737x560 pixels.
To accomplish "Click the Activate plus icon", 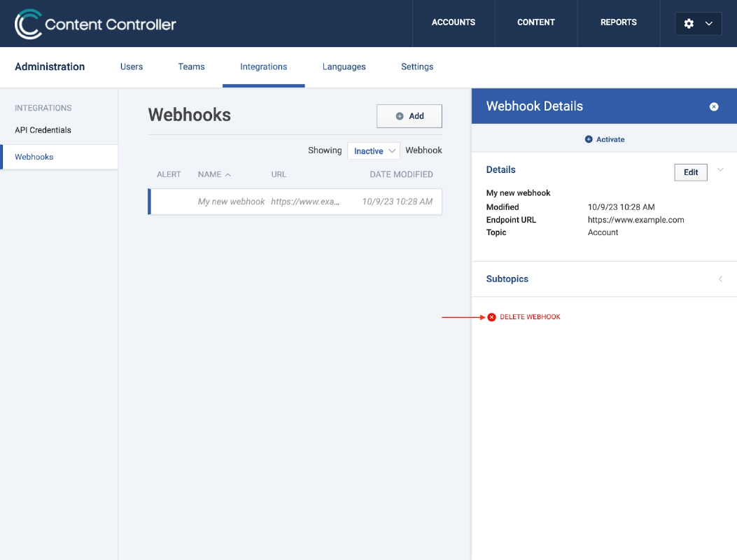I will pos(589,139).
